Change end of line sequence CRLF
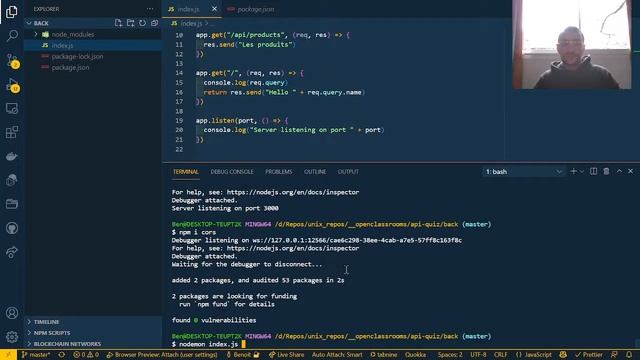Viewport: 640px width, 360px height. tap(500, 355)
